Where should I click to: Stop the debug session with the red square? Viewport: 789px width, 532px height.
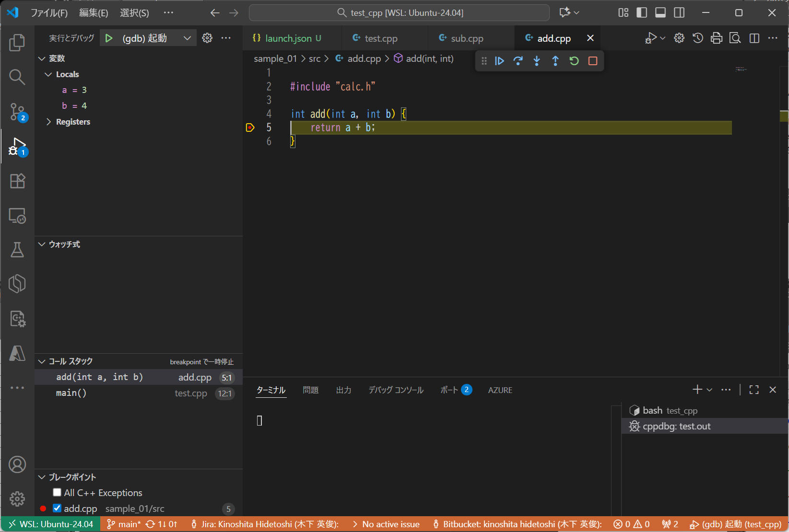pyautogui.click(x=592, y=61)
